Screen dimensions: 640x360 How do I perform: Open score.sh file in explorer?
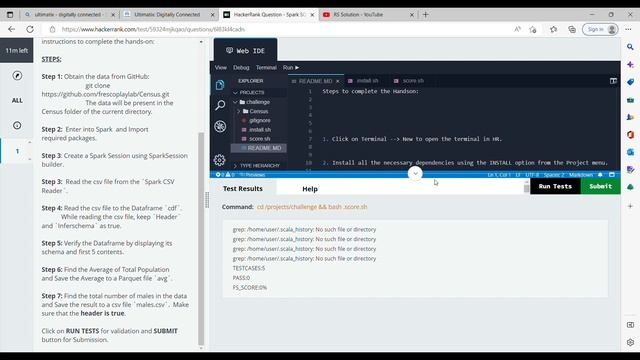[259, 139]
